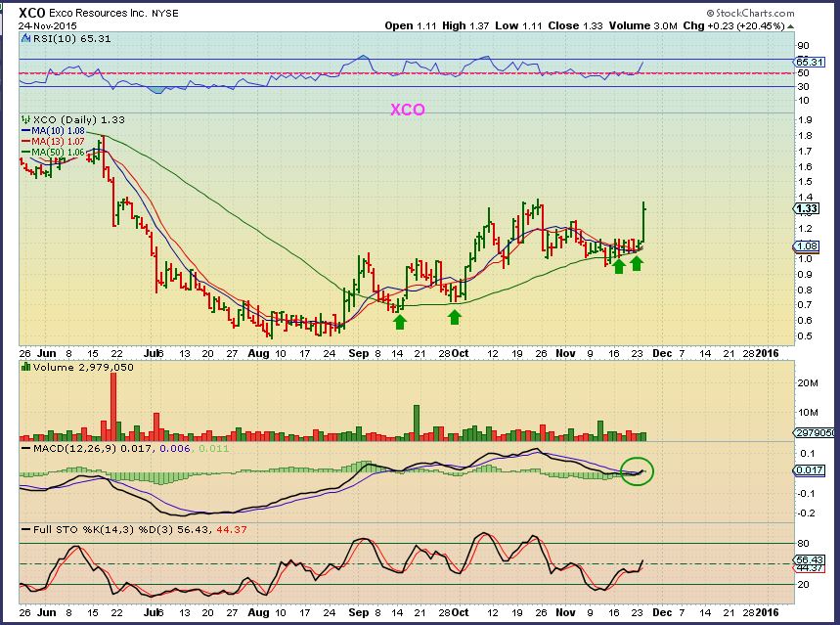Click the bold XCO ticker symbol in header
The image size is (840, 625).
click(31, 13)
